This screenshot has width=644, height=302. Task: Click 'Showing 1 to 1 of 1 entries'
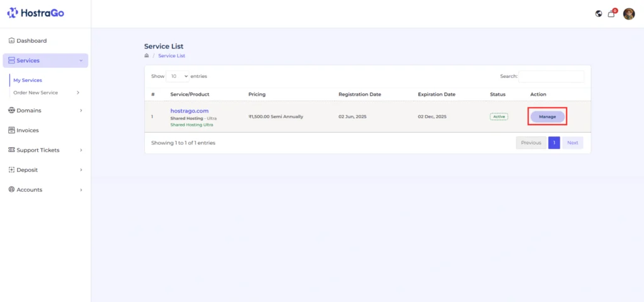[183, 143]
